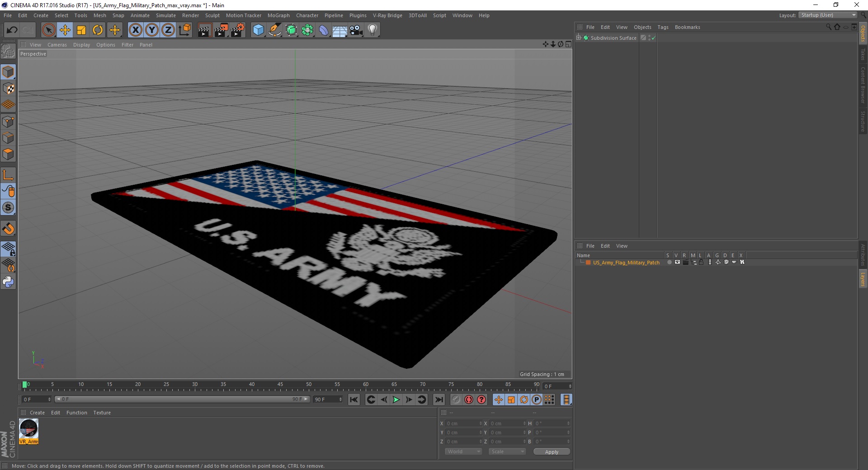Click the Record Active Objects button
868x470 pixels.
tap(456, 399)
